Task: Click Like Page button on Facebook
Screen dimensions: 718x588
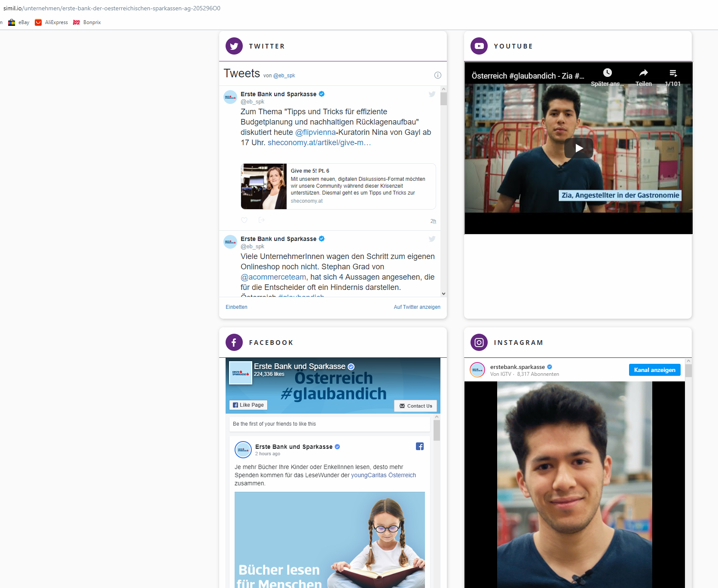Action: [x=248, y=405]
